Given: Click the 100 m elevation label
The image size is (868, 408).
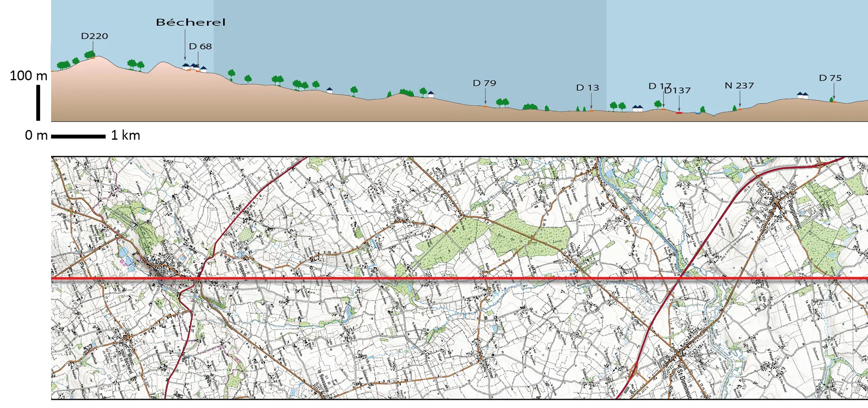Looking at the screenshot, I should pos(29,76).
